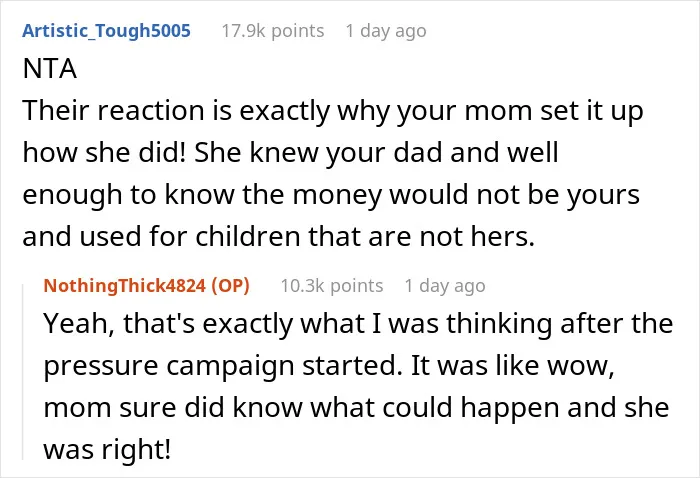Viewport: 700px width, 478px height.
Task: Click the line starting "how she did!"
Action: 290,153
